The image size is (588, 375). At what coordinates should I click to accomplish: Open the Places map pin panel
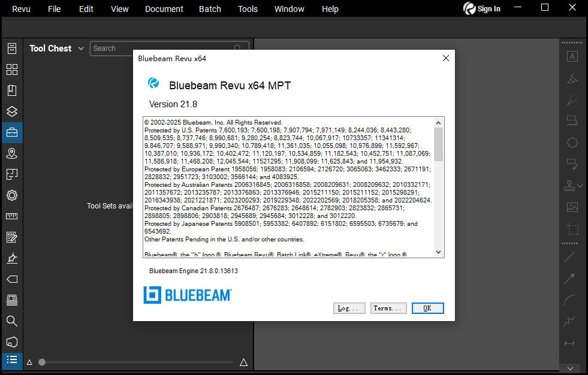tap(12, 153)
